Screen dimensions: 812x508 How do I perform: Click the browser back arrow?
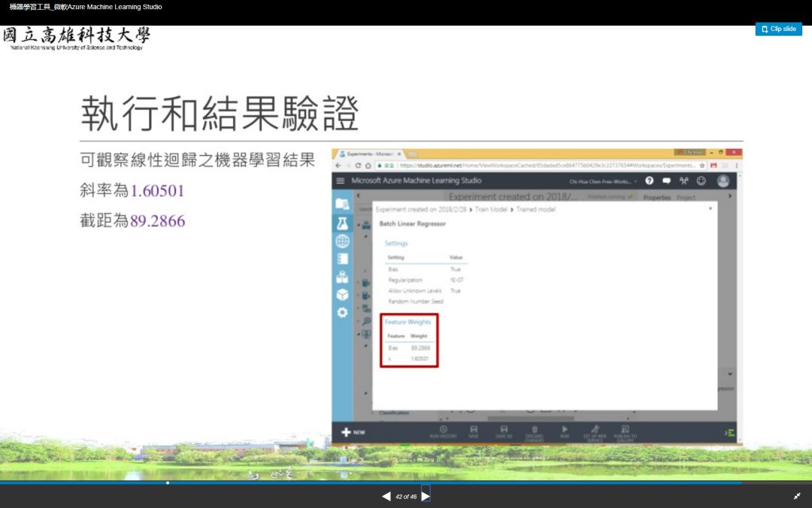pyautogui.click(x=338, y=166)
